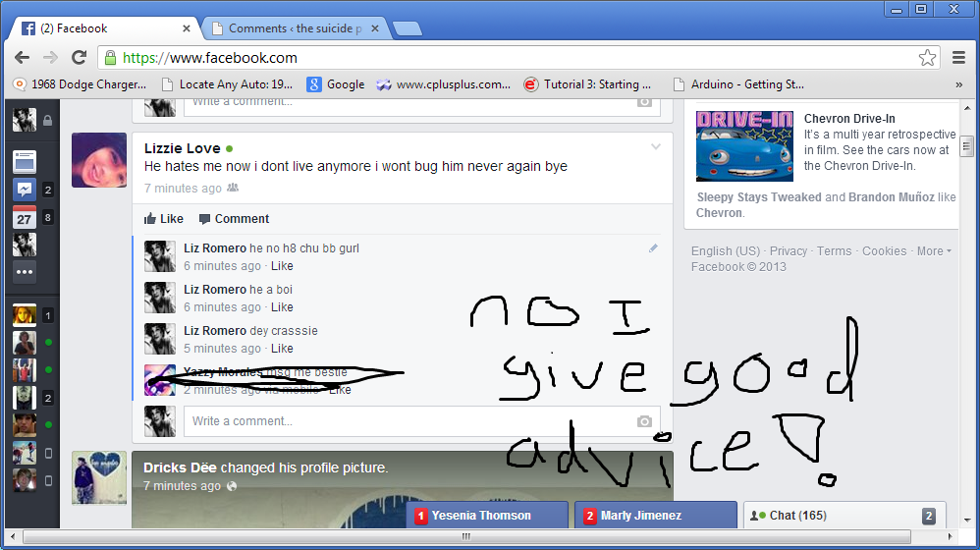Show hidden bookmarks with the overflow chevron
This screenshot has height=550, width=980.
pyautogui.click(x=958, y=84)
